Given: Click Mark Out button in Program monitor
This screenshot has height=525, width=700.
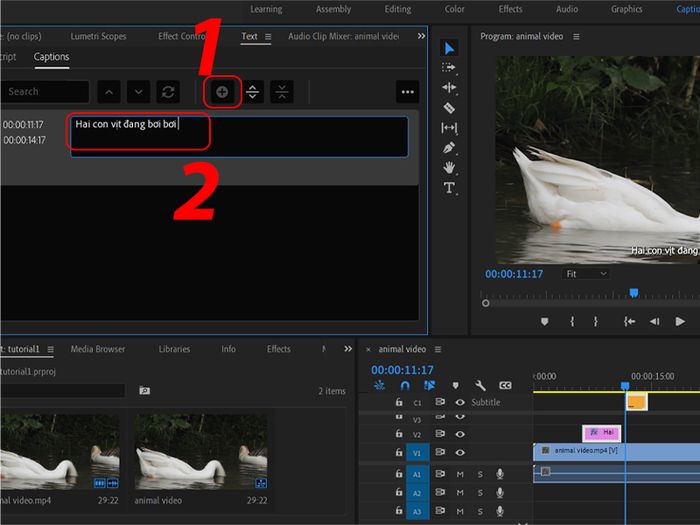Looking at the screenshot, I should click(x=596, y=321).
